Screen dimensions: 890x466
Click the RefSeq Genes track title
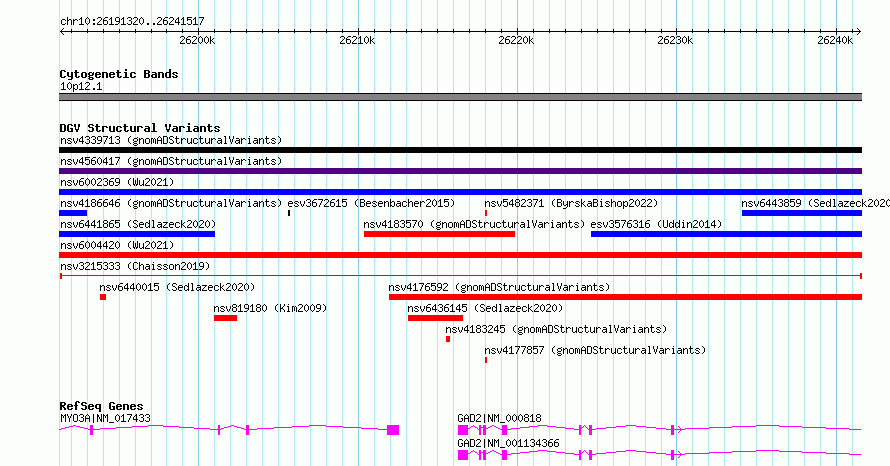101,406
